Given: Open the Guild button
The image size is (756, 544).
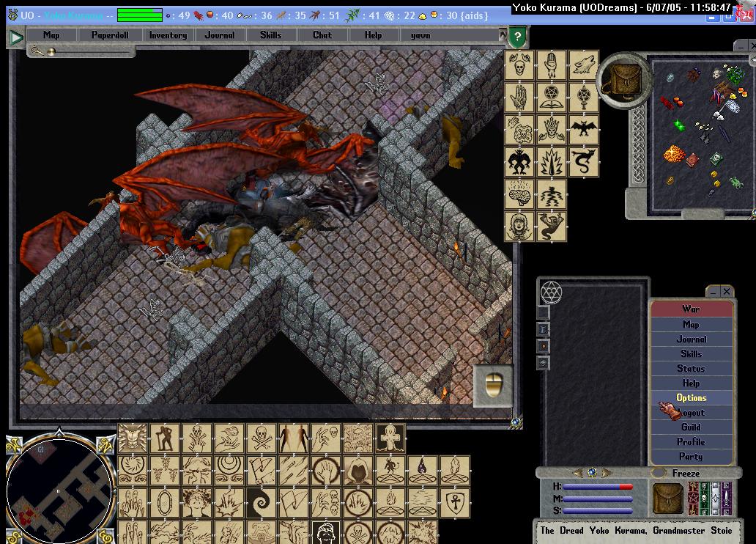Looking at the screenshot, I should click(x=691, y=427).
